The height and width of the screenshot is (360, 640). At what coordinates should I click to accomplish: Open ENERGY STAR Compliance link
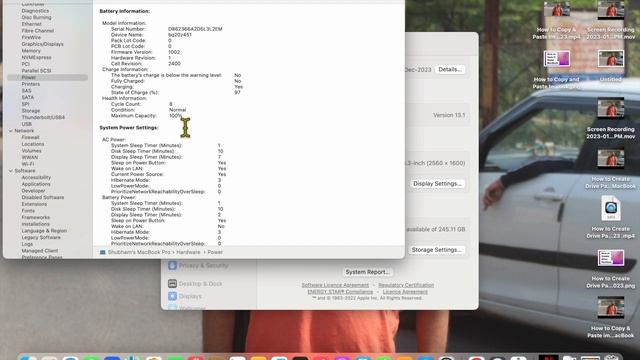click(x=340, y=292)
